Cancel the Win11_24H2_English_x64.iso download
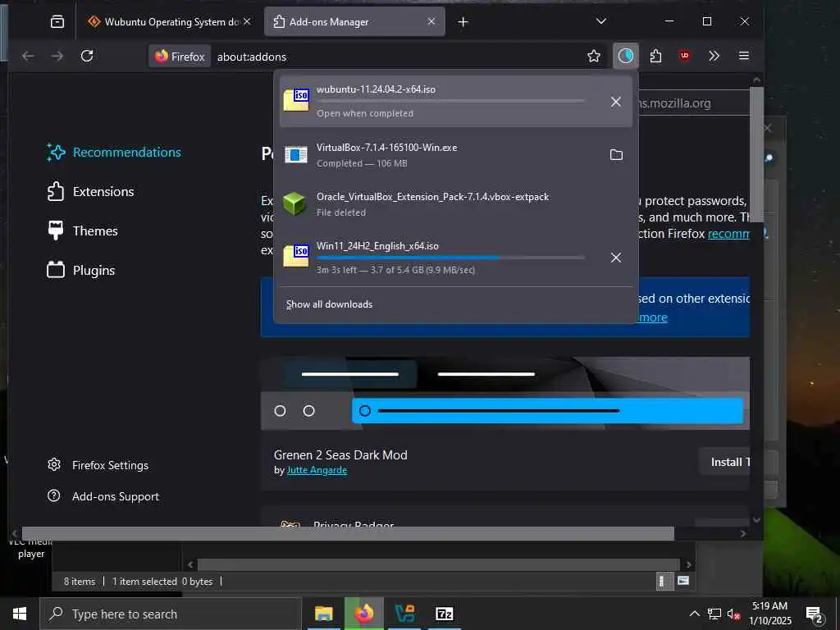 coord(616,258)
